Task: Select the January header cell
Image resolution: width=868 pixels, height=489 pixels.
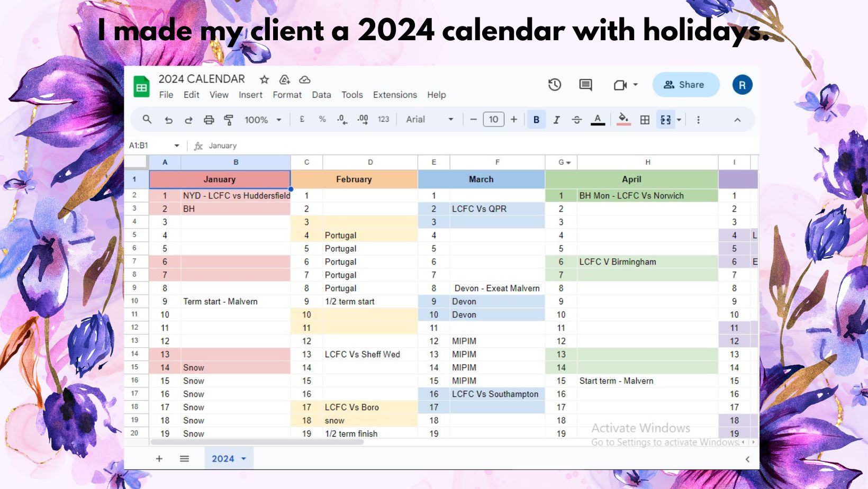Action: click(x=220, y=179)
